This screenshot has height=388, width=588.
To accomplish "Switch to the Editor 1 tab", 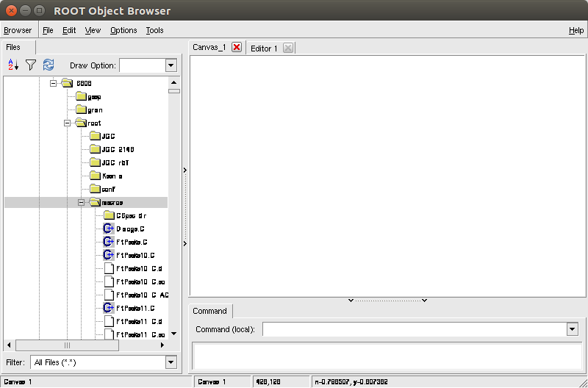I will point(264,48).
